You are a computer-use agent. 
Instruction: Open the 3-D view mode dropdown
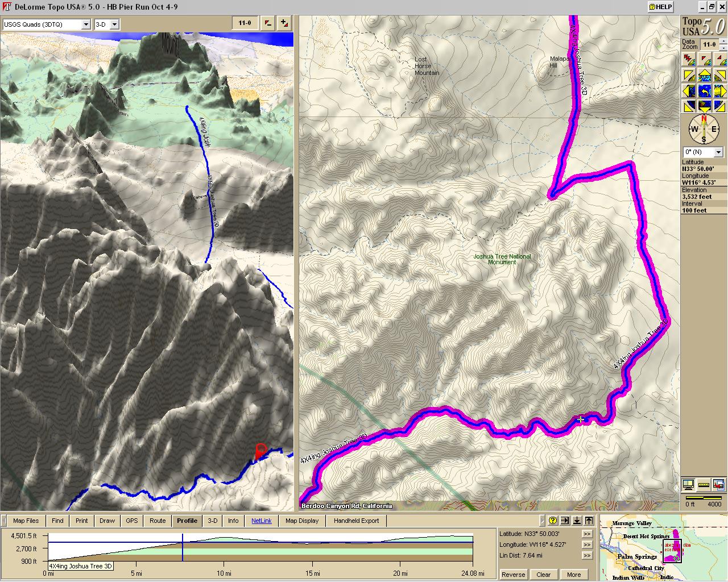(114, 24)
